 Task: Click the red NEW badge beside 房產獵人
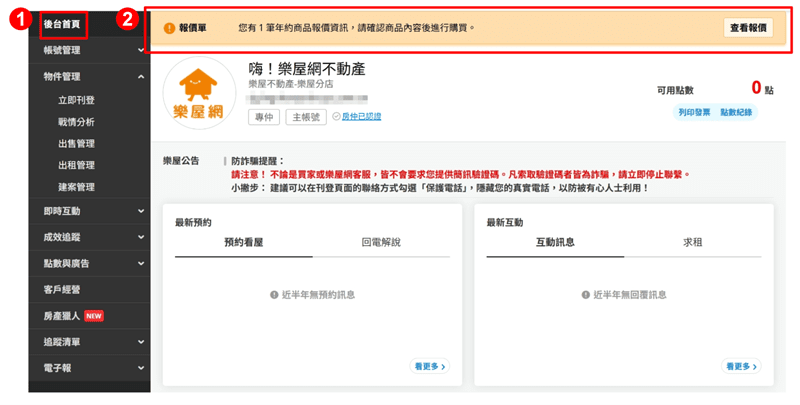tap(94, 316)
